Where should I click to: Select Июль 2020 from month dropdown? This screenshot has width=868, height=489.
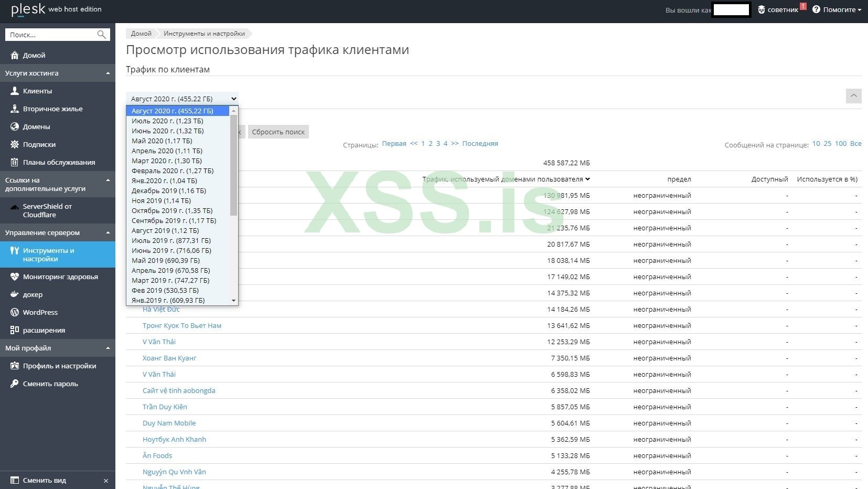[x=168, y=121]
